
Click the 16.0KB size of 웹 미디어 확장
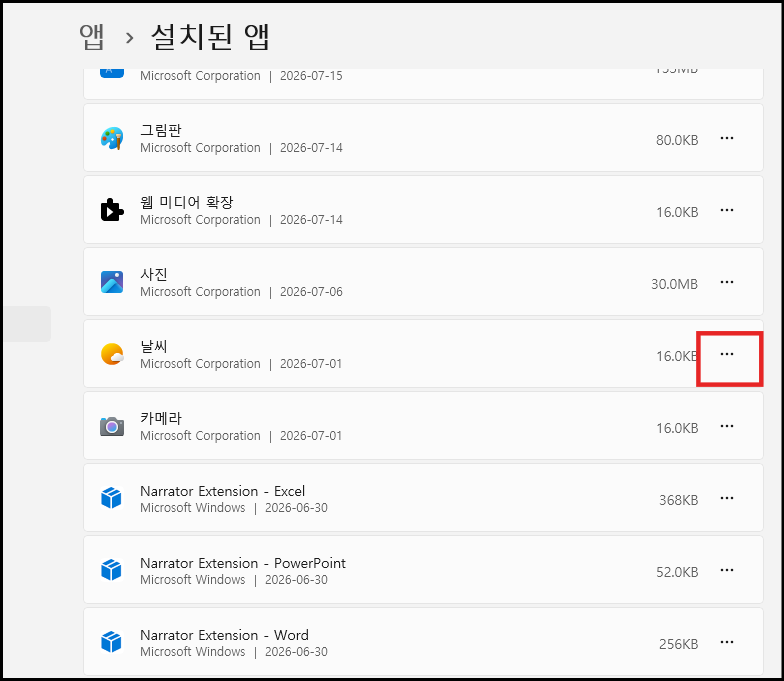coord(677,212)
